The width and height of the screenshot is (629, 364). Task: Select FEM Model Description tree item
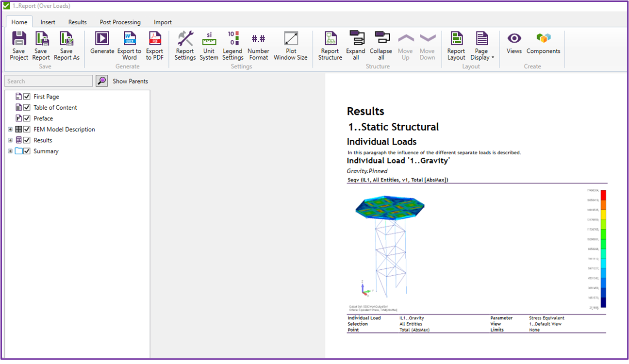point(64,129)
